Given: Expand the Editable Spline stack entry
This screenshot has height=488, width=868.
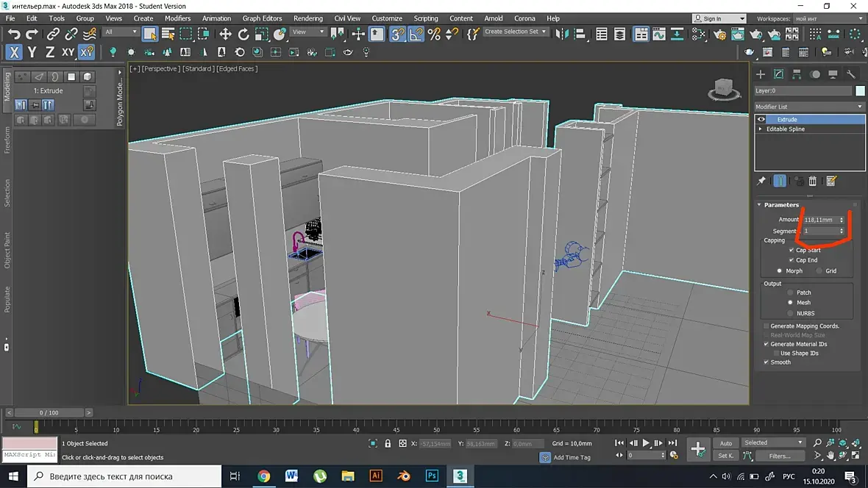Looking at the screenshot, I should coord(761,129).
